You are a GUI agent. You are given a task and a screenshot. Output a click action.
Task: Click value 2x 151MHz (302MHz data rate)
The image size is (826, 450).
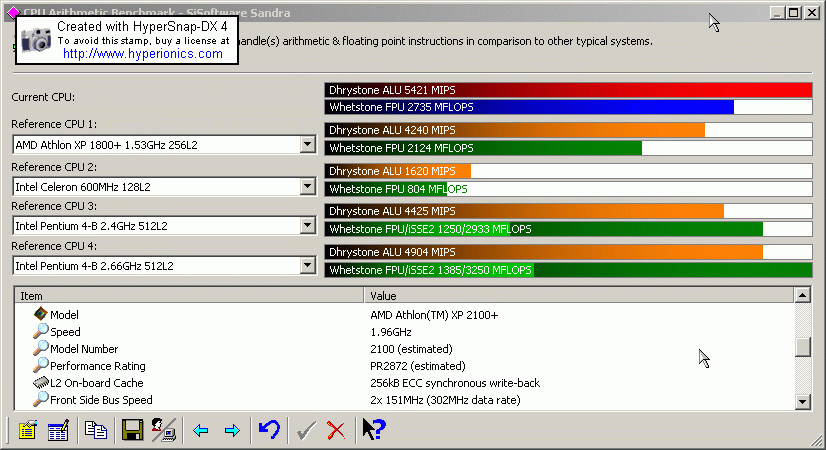point(445,400)
